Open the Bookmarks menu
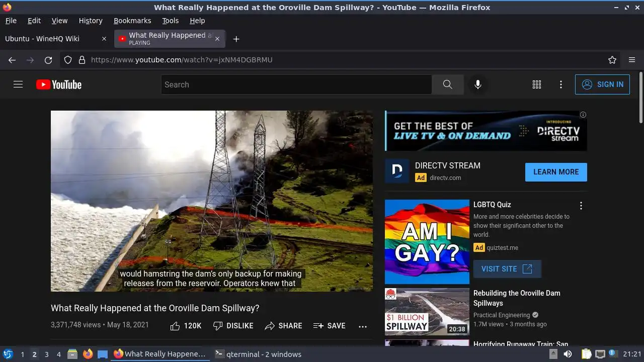This screenshot has height=362, width=644. pos(132,21)
